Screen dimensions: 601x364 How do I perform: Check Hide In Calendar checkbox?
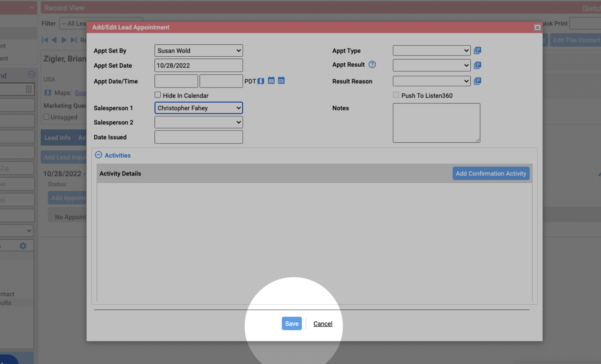[x=158, y=95]
